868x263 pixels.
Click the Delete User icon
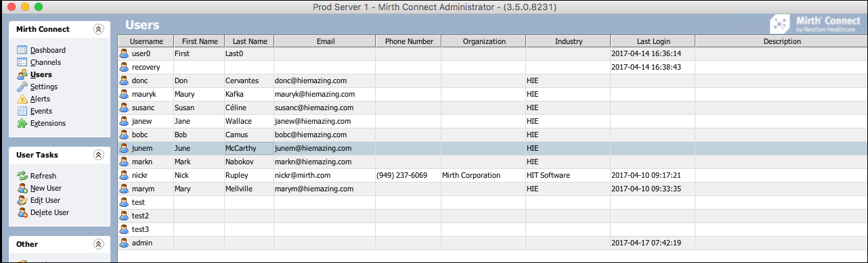pos(22,212)
